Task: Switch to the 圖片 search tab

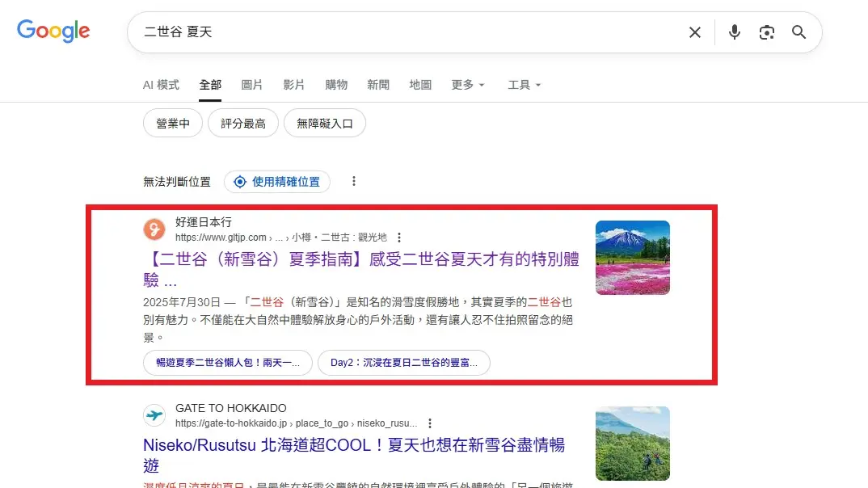Action: pyautogui.click(x=253, y=85)
